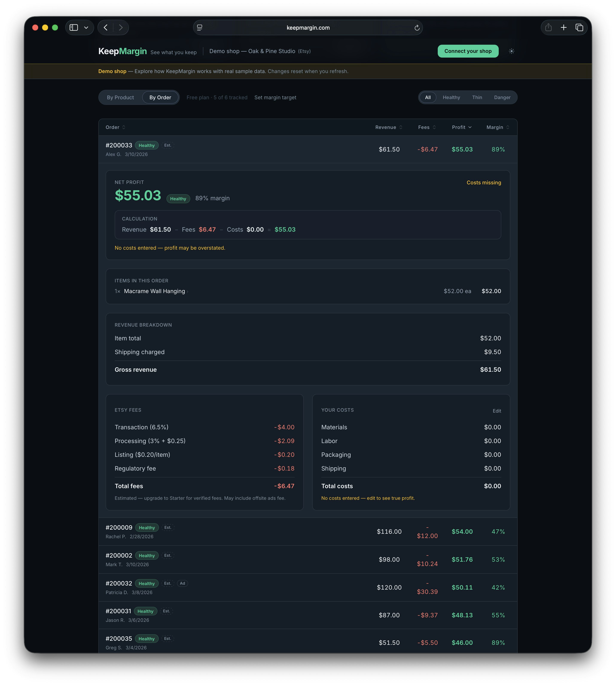The width and height of the screenshot is (616, 685).
Task: Sort by Revenue column header
Action: (x=389, y=127)
